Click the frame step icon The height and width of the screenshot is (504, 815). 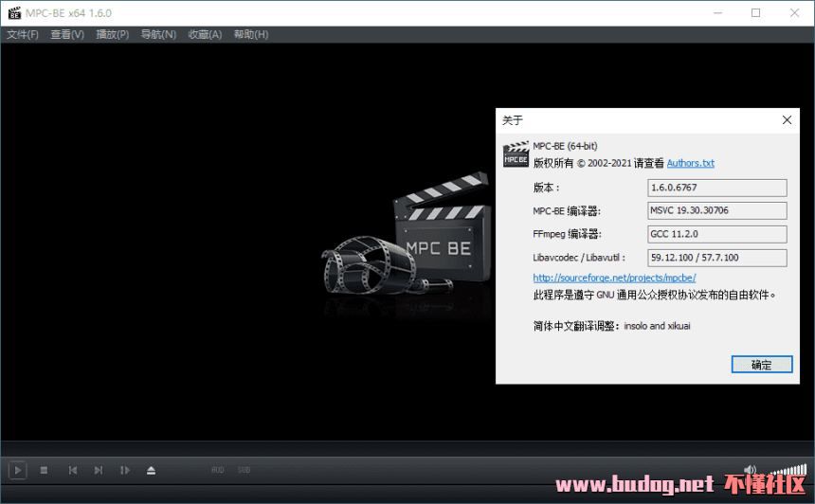[x=124, y=470]
